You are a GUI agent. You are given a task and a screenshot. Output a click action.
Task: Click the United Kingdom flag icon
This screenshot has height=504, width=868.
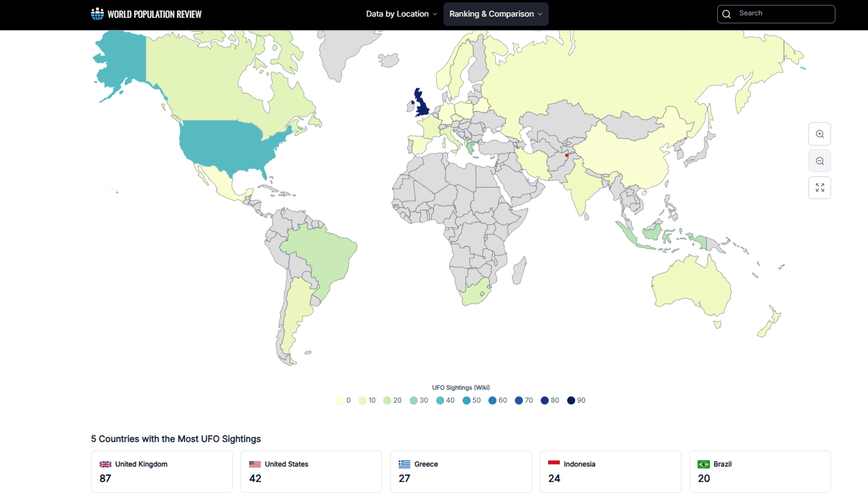(105, 465)
